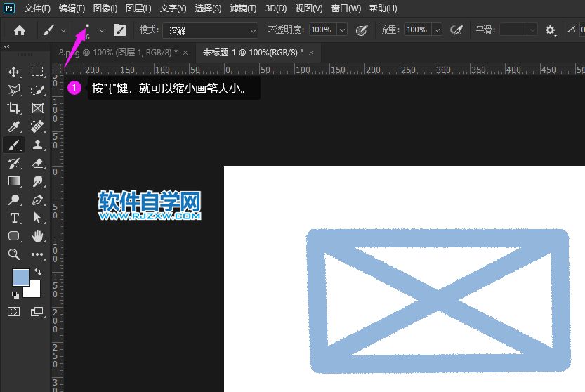Toggle Quick Mask mode
This screenshot has height=392, width=585.
(14, 312)
